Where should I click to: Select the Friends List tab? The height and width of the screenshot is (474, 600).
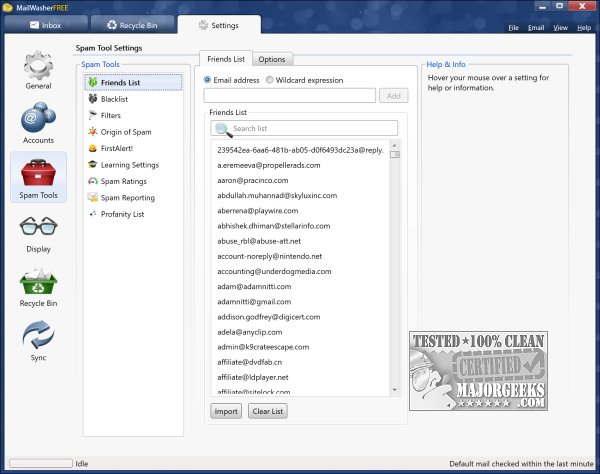click(226, 59)
